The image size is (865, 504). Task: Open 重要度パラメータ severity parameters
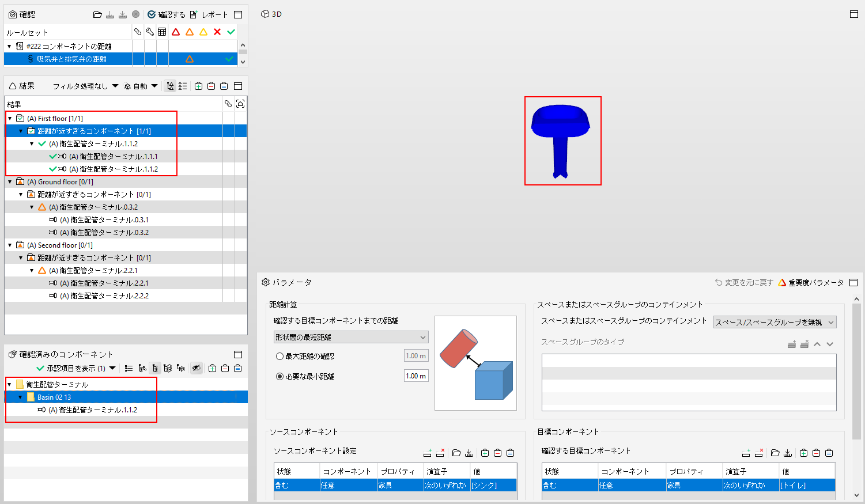(x=810, y=282)
